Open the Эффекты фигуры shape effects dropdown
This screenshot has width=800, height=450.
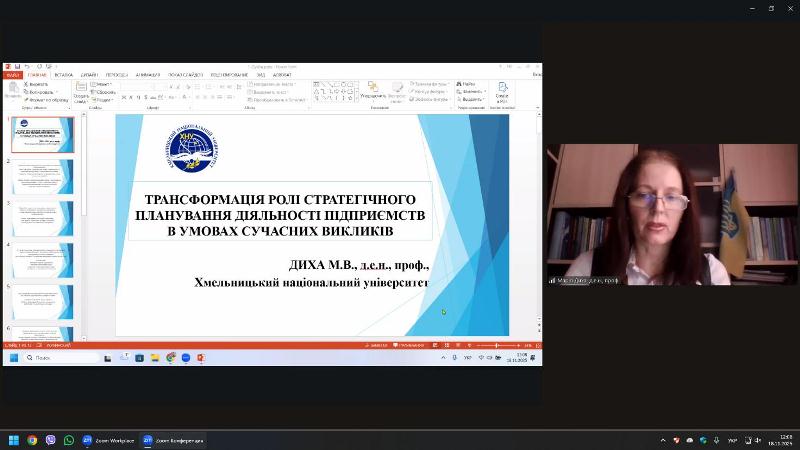pyautogui.click(x=430, y=99)
